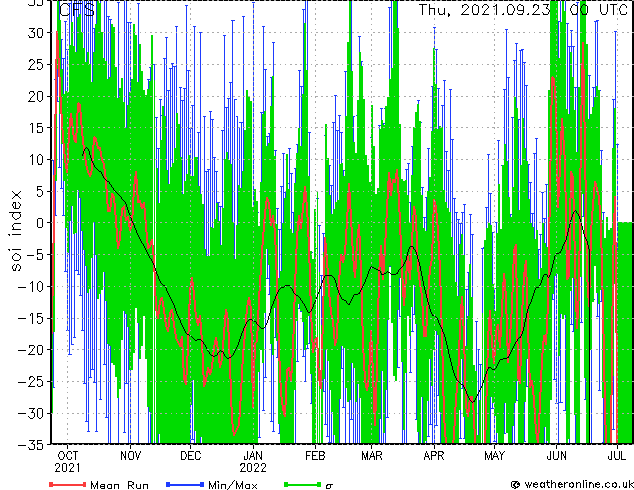Click the green sigma legend line

[x=303, y=484]
